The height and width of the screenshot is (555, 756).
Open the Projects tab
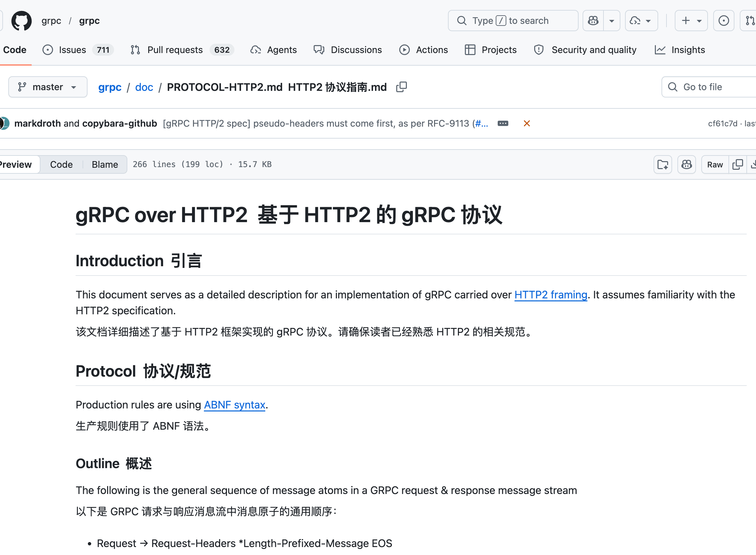point(490,50)
